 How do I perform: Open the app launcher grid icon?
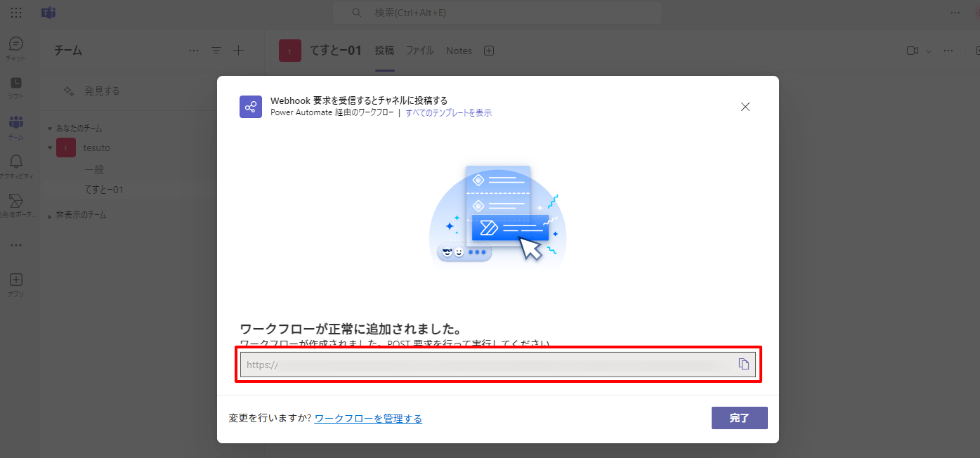pos(16,13)
